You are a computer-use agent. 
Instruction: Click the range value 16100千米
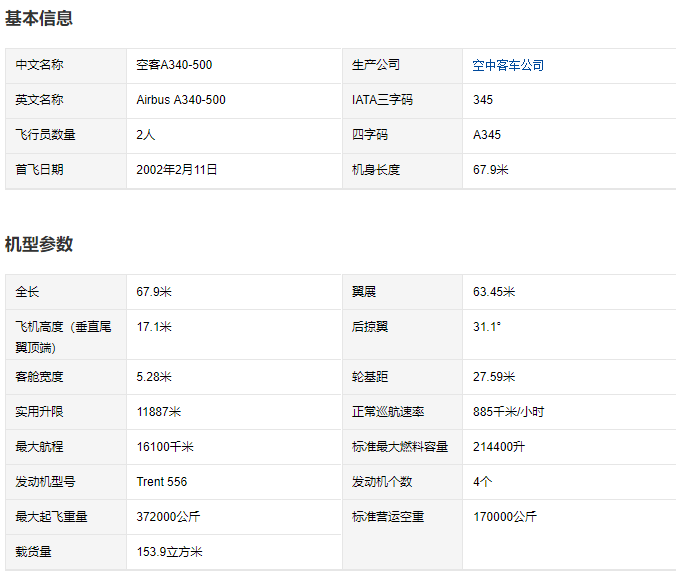pyautogui.click(x=165, y=446)
